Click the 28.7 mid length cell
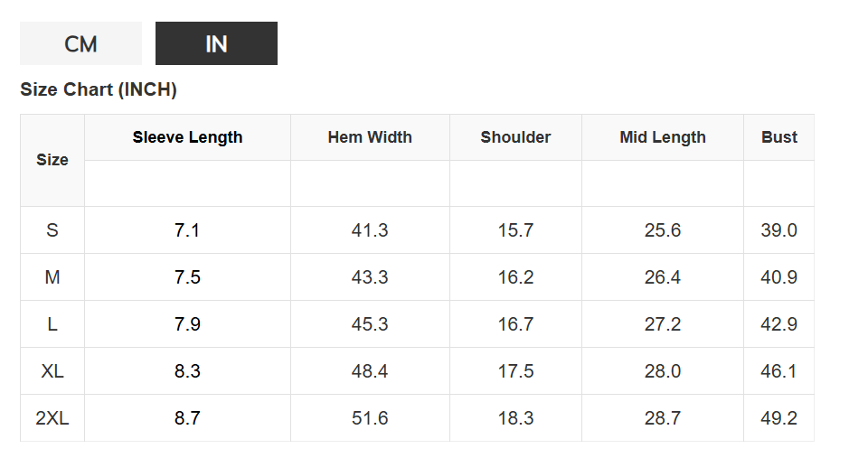Viewport: 868px width, 458px height. (663, 418)
